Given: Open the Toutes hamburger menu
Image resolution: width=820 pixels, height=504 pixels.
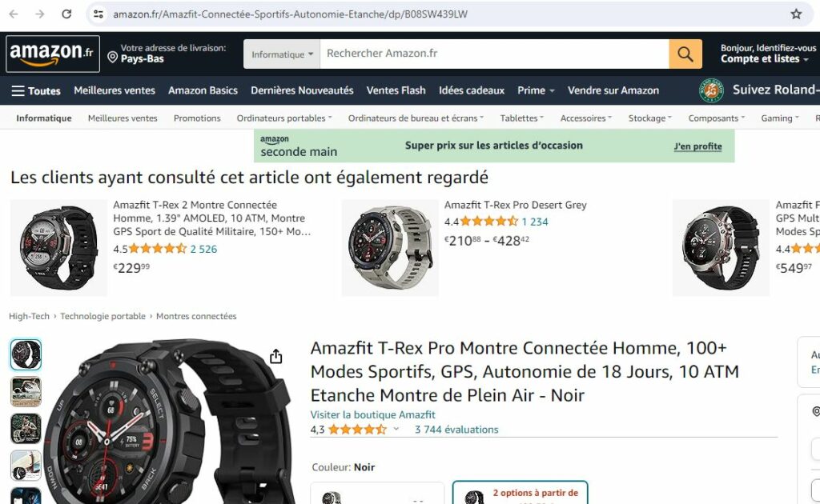Looking at the screenshot, I should click(x=36, y=90).
